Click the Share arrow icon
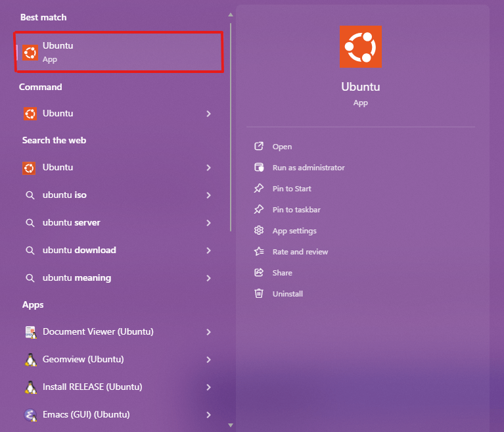504x432 pixels. tap(259, 272)
